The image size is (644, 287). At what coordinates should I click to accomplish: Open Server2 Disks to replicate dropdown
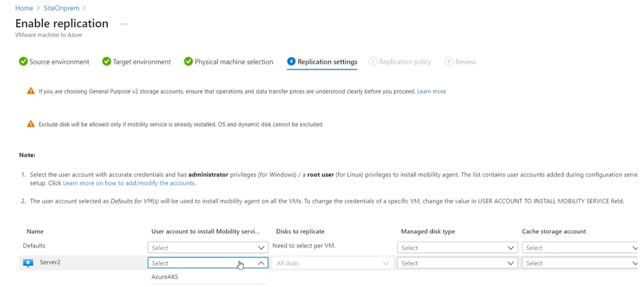coord(333,263)
